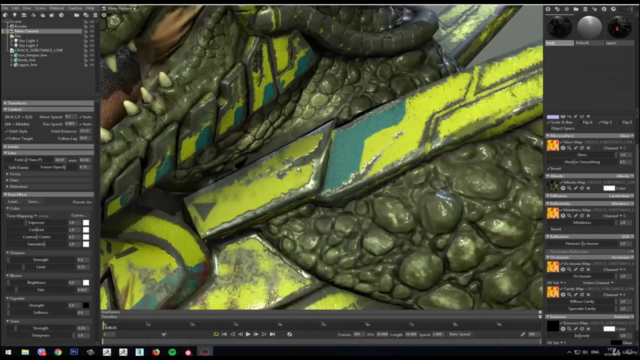Click the Windows Start button

pos(8,352)
